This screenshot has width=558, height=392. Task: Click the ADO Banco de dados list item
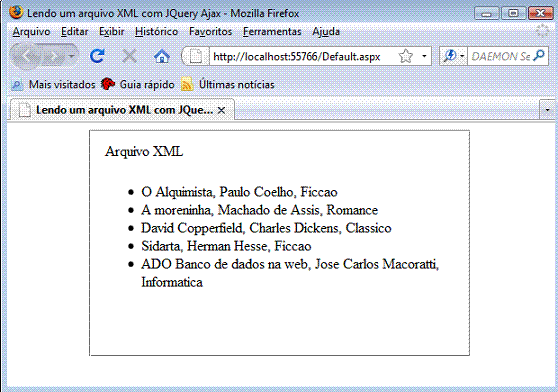coord(290,273)
